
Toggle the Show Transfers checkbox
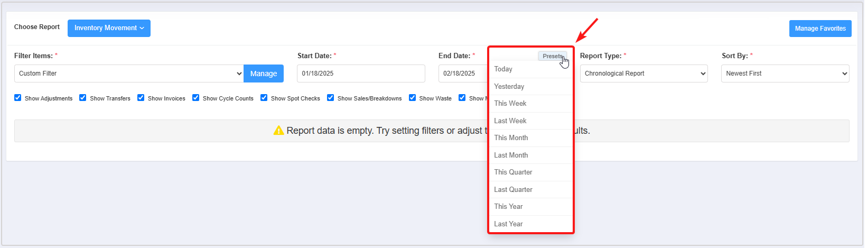[x=83, y=98]
